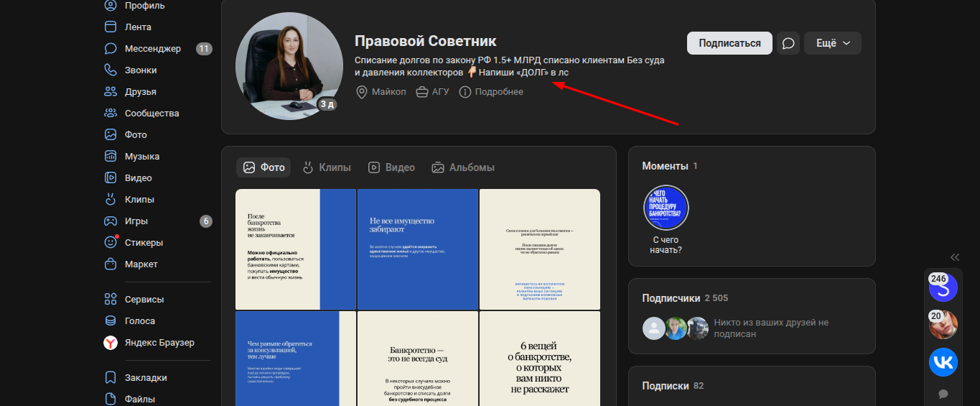Open photo 'Не все имущество забирают'
This screenshot has height=406, width=980.
click(x=418, y=249)
